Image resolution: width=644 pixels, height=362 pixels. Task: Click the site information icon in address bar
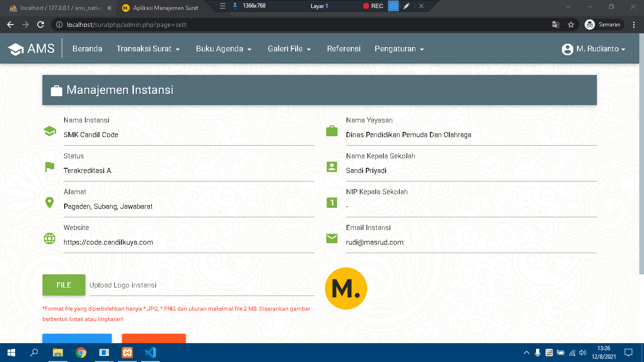click(x=59, y=25)
